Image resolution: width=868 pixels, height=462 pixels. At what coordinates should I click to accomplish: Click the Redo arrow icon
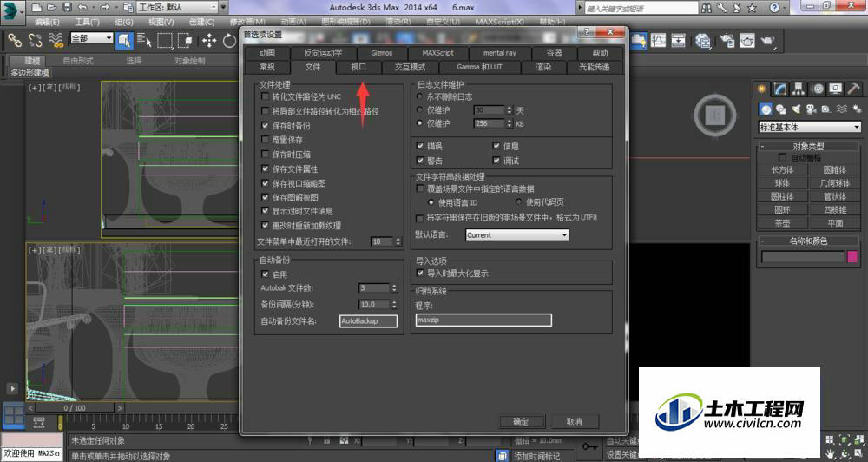click(104, 8)
